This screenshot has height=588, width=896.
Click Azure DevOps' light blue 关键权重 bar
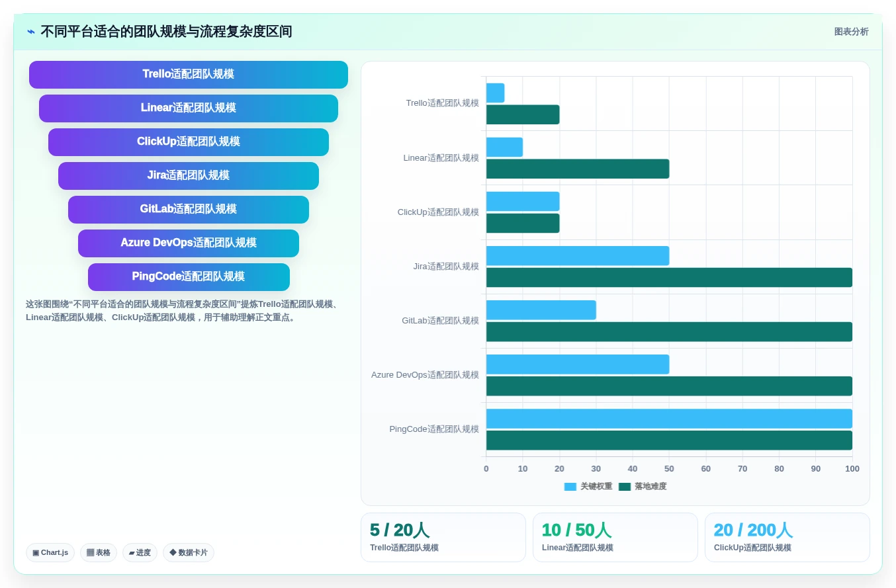pos(578,364)
